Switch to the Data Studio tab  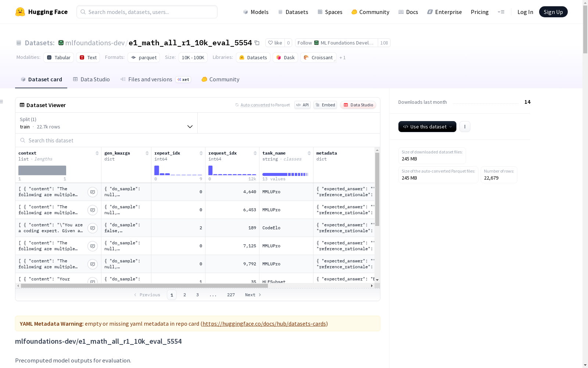tap(91, 79)
